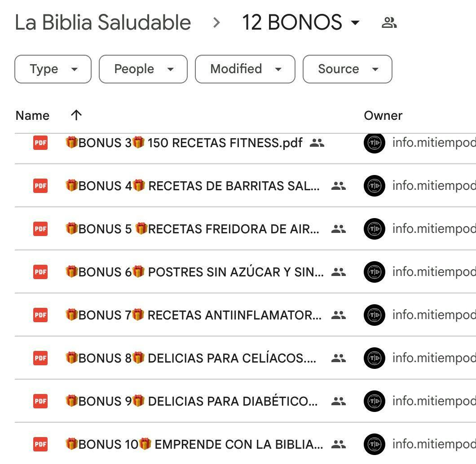Click owner avatar on BONUS 9 row

374,401
